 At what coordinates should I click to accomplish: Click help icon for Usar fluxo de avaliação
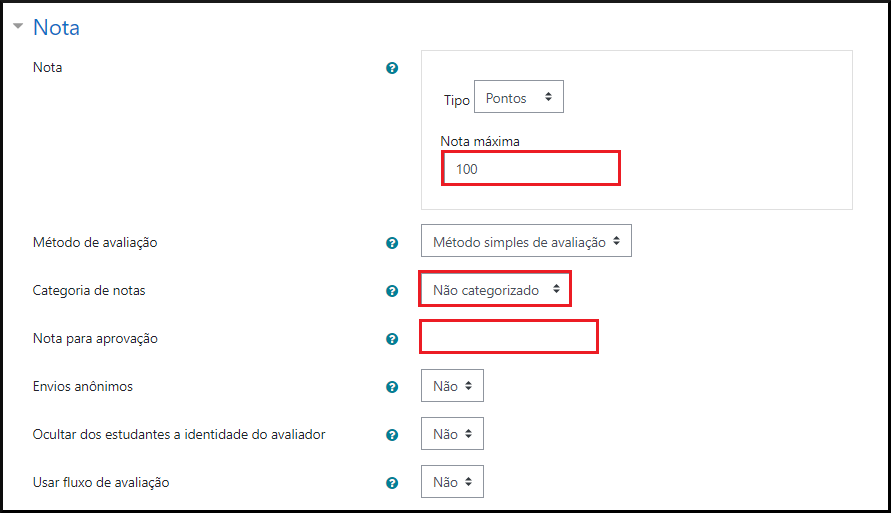click(x=392, y=483)
